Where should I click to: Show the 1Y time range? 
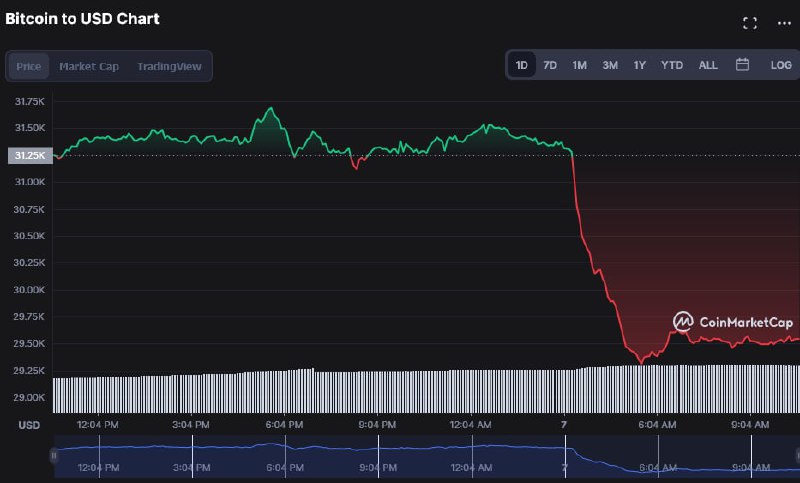point(640,65)
